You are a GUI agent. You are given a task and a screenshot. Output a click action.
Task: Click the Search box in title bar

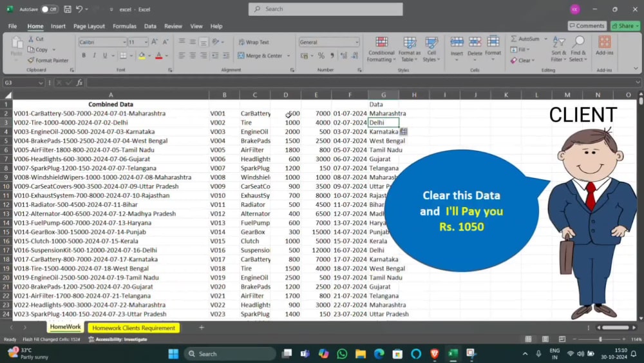click(x=325, y=9)
